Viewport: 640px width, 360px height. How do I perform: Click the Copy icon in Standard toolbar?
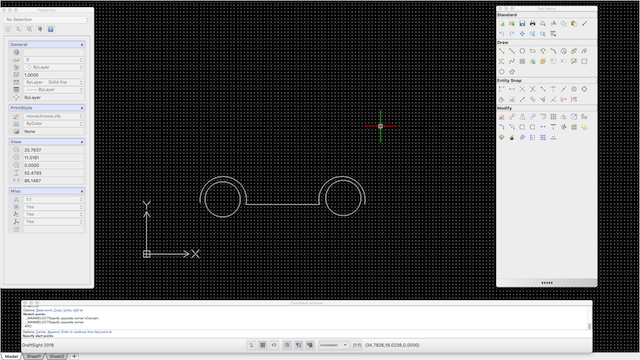564,24
